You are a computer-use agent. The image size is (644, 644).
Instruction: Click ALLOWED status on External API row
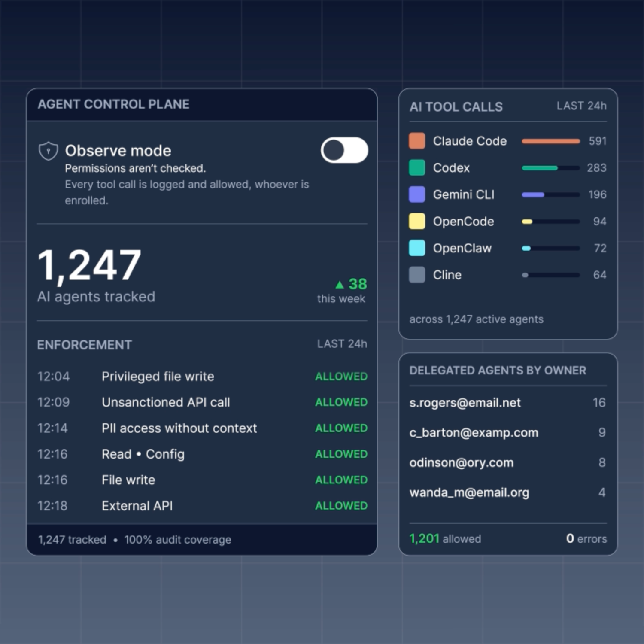click(341, 506)
